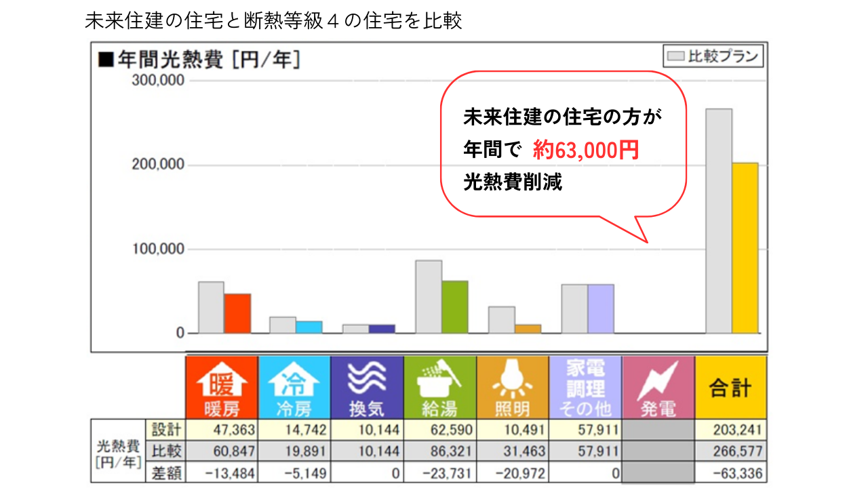Click the heading 未来住建の住宅と断熱等級４の住宅を比較
This screenshot has height=488, width=868.
click(x=274, y=21)
